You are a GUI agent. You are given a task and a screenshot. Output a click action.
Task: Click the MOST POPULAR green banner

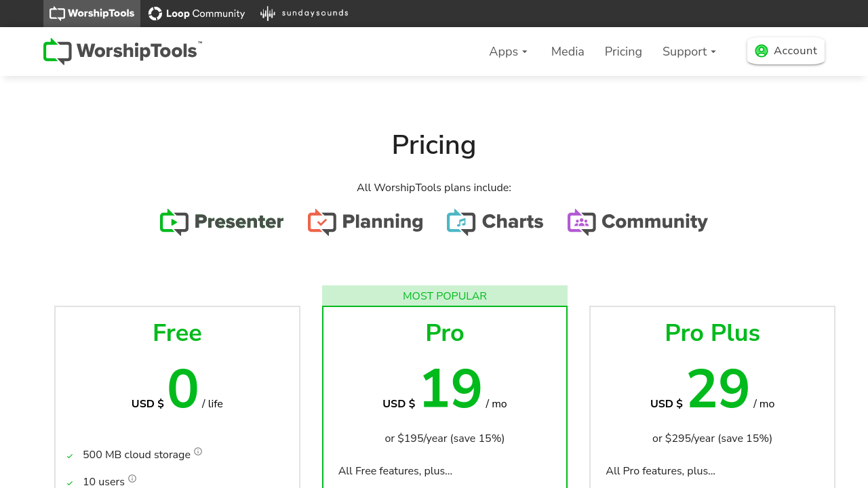445,296
